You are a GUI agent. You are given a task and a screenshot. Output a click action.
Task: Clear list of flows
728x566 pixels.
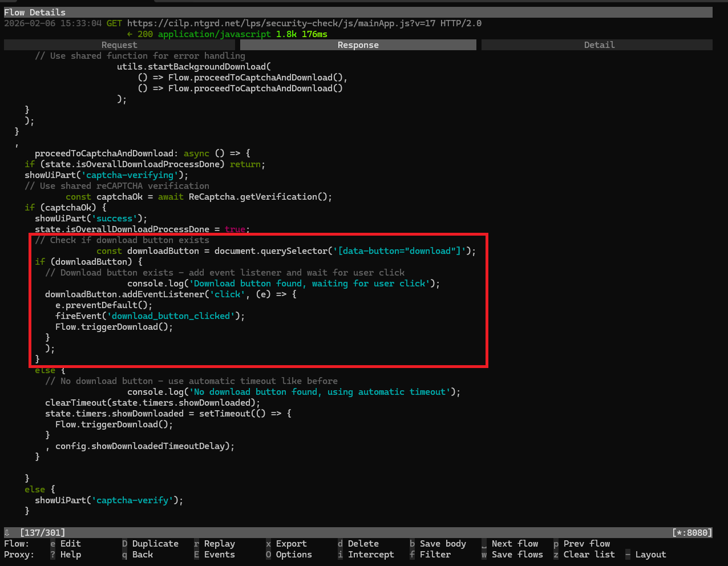coord(589,555)
